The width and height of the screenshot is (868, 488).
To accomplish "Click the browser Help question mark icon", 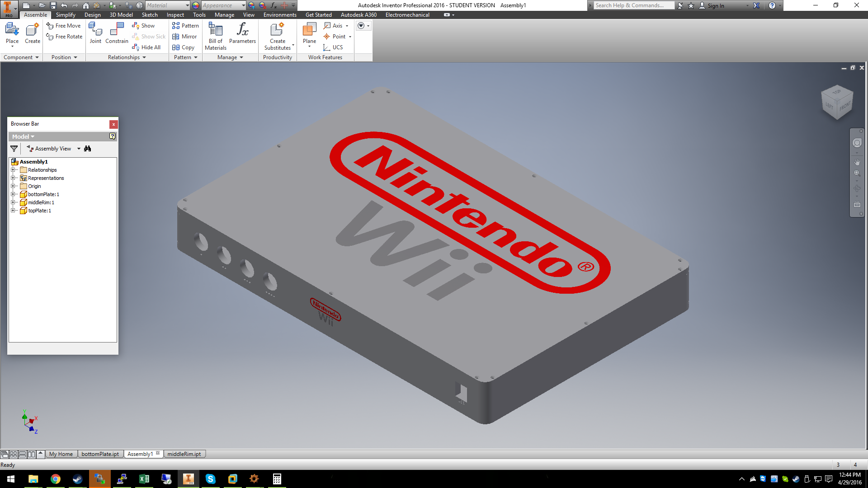I will [x=112, y=136].
